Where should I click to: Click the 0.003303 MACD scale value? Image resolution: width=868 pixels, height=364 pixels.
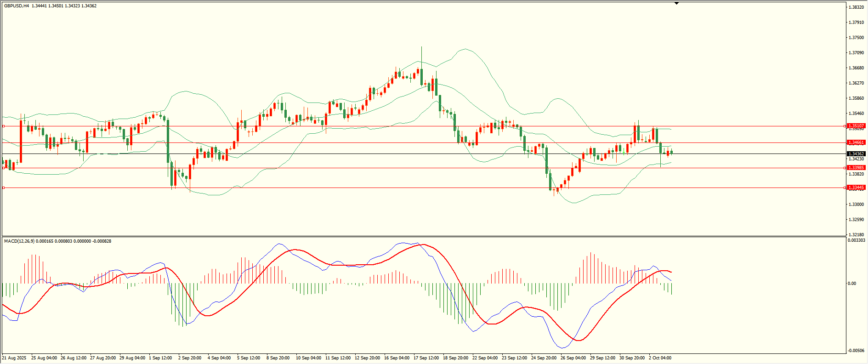pos(856,240)
